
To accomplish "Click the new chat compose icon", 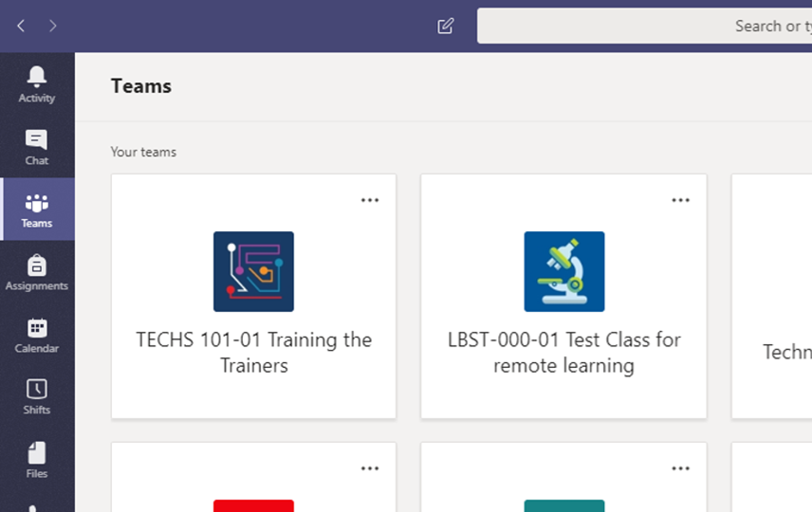I will (445, 26).
